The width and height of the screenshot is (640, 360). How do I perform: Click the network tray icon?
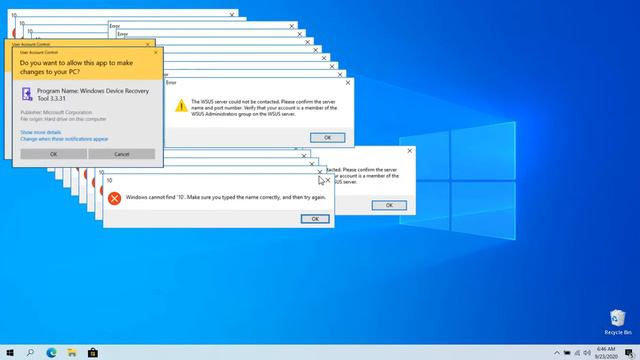pos(577,353)
